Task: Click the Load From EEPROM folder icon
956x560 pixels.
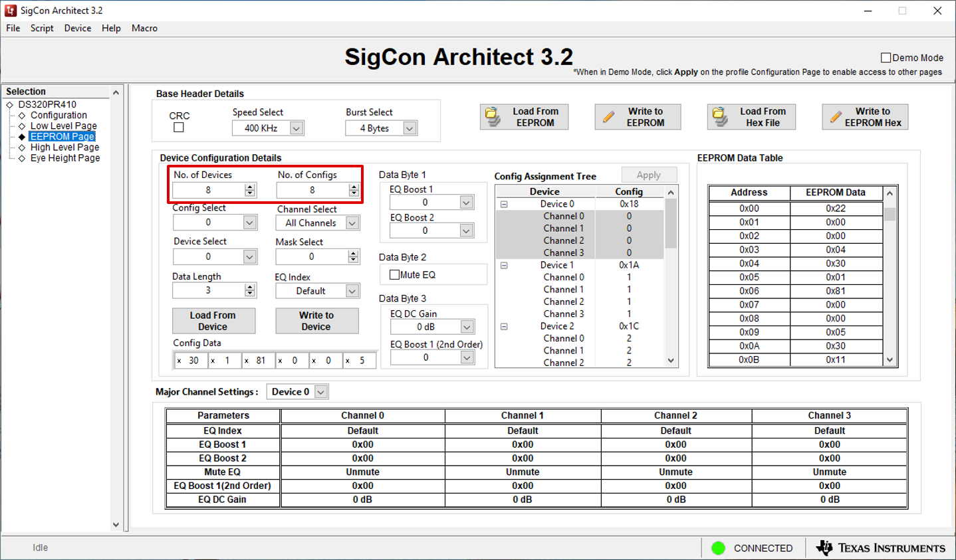Action: point(493,117)
